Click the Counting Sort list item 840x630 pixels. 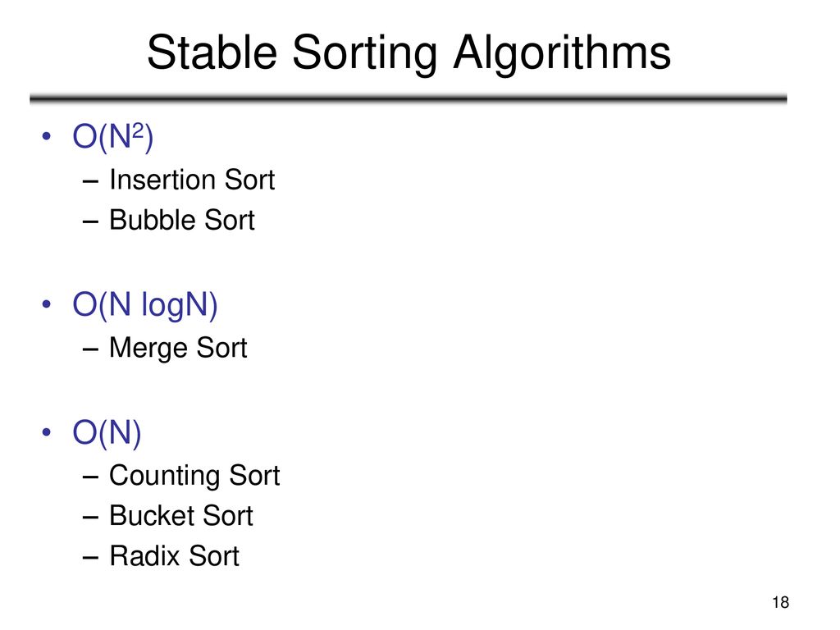pyautogui.click(x=194, y=476)
